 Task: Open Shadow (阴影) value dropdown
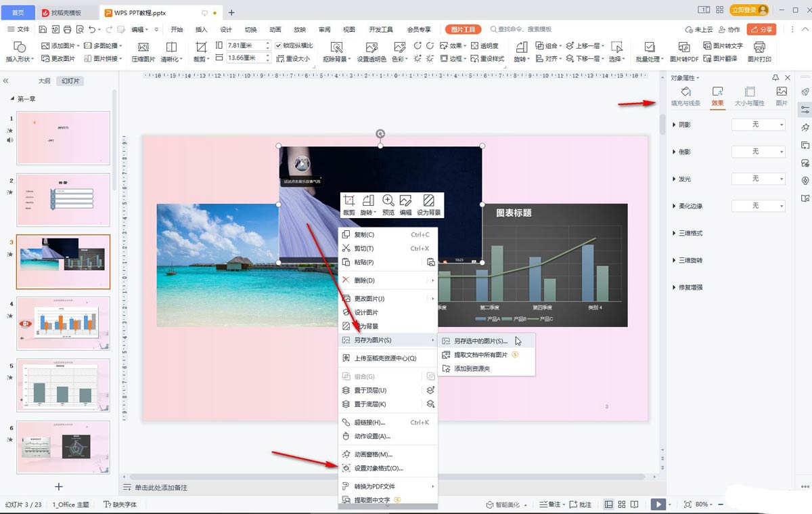click(759, 125)
